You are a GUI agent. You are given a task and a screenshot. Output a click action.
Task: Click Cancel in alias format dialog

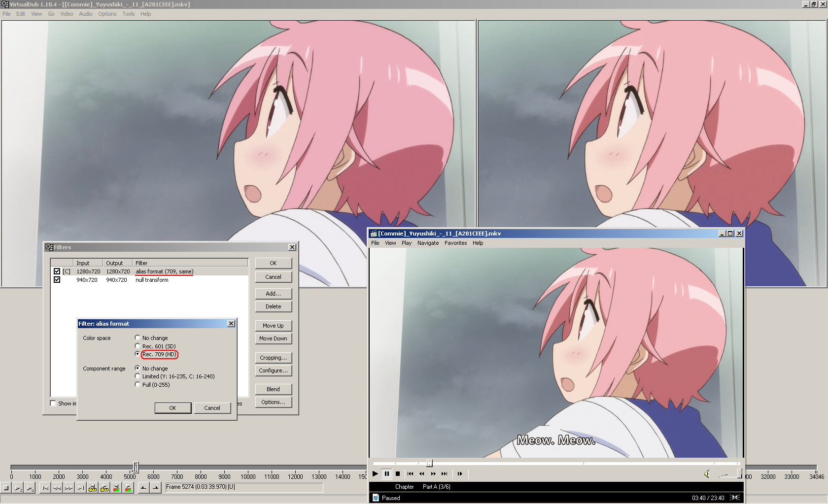pyautogui.click(x=212, y=408)
